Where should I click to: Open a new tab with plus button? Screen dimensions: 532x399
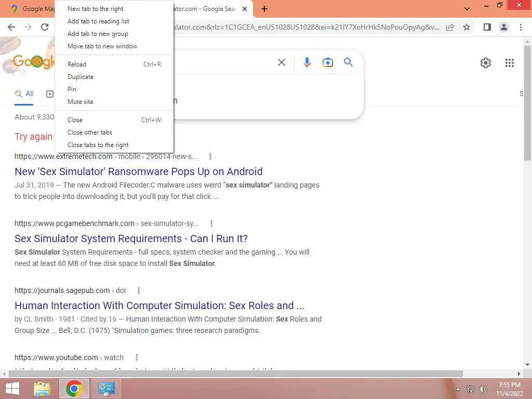(264, 9)
